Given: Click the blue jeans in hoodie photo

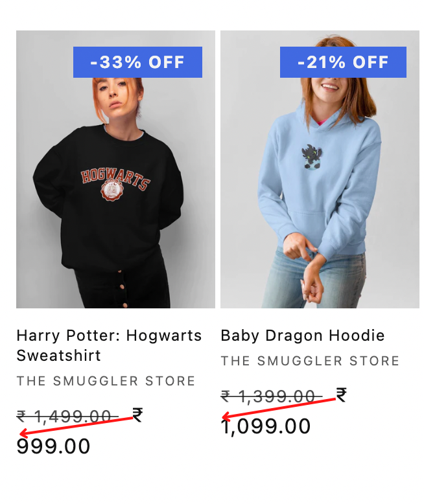Looking at the screenshot, I should tap(314, 279).
